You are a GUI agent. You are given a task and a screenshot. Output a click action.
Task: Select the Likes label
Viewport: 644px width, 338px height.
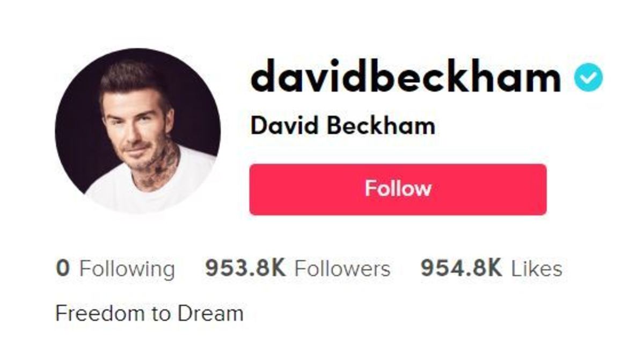tap(537, 268)
